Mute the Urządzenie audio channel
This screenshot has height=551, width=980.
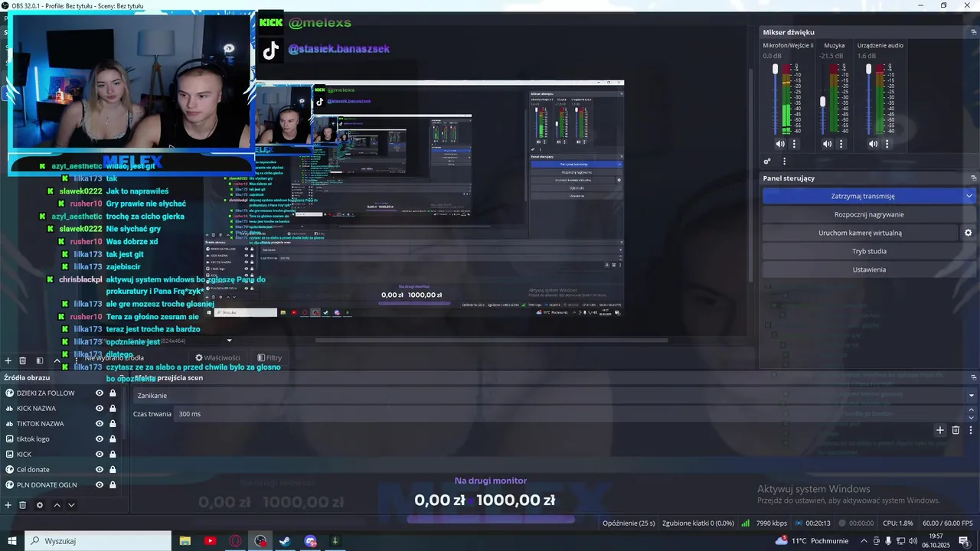click(x=874, y=144)
